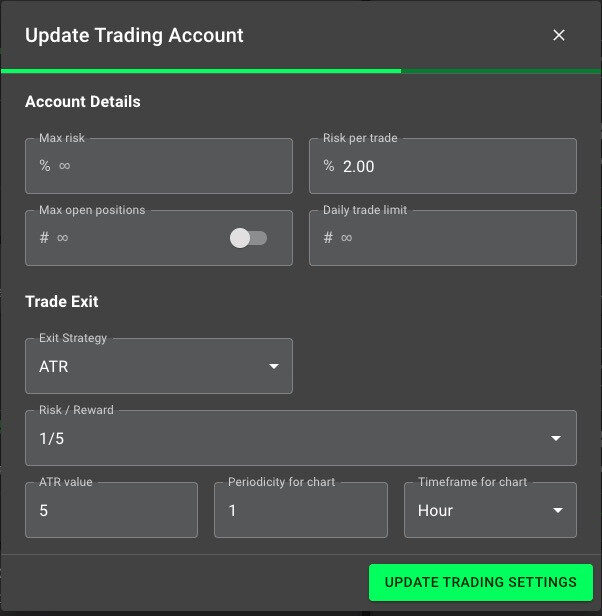Click the UPDATE TRADING SETTINGS button
The height and width of the screenshot is (616, 602).
[x=481, y=582]
